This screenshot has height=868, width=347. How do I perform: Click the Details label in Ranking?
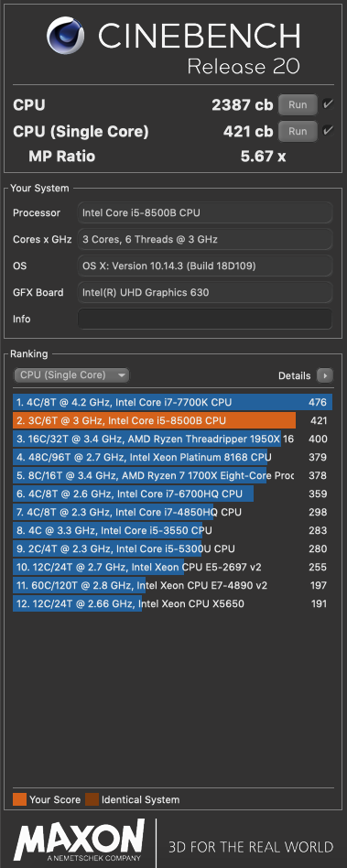[295, 376]
